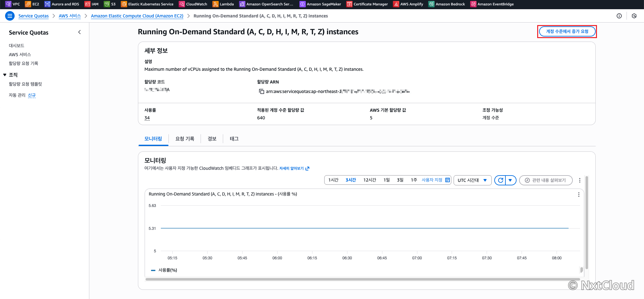Open the IAM service shortcut icon
Image resolution: width=644 pixels, height=299 pixels.
click(87, 4)
